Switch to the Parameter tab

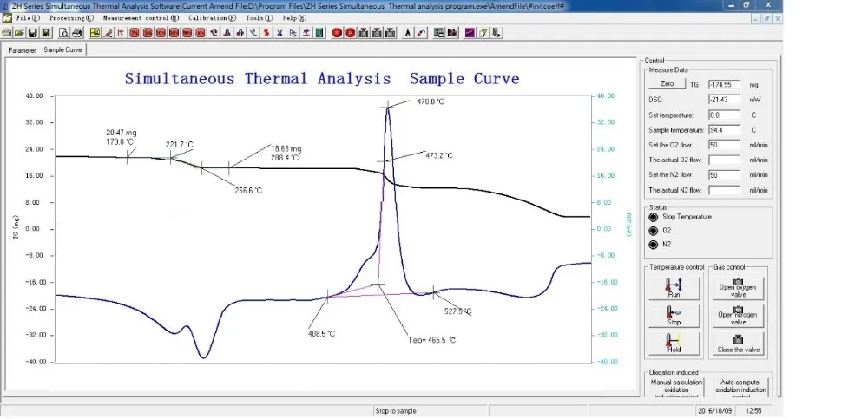click(22, 50)
